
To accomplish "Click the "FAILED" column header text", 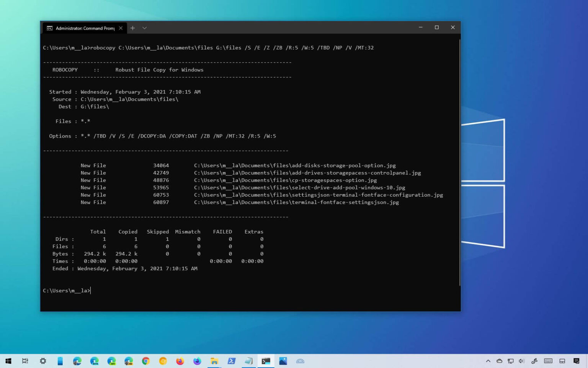I will point(222,232).
